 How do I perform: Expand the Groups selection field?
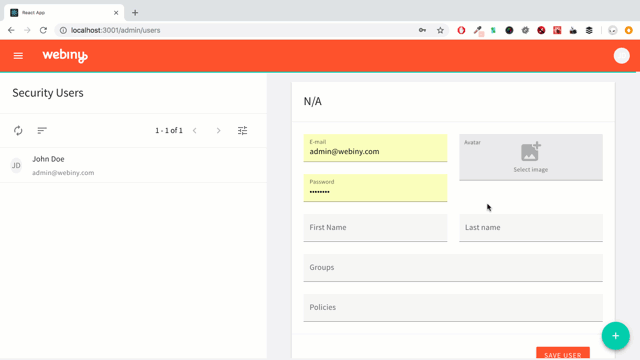[453, 268]
